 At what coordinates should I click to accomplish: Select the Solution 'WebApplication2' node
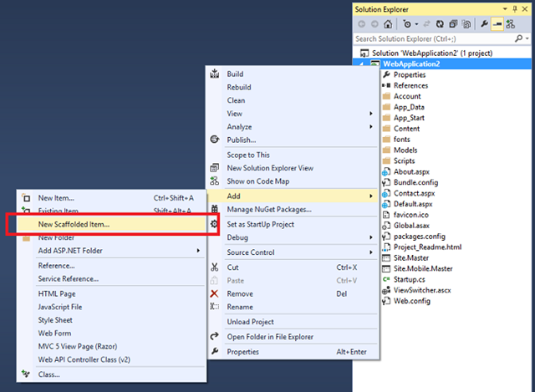click(x=432, y=53)
